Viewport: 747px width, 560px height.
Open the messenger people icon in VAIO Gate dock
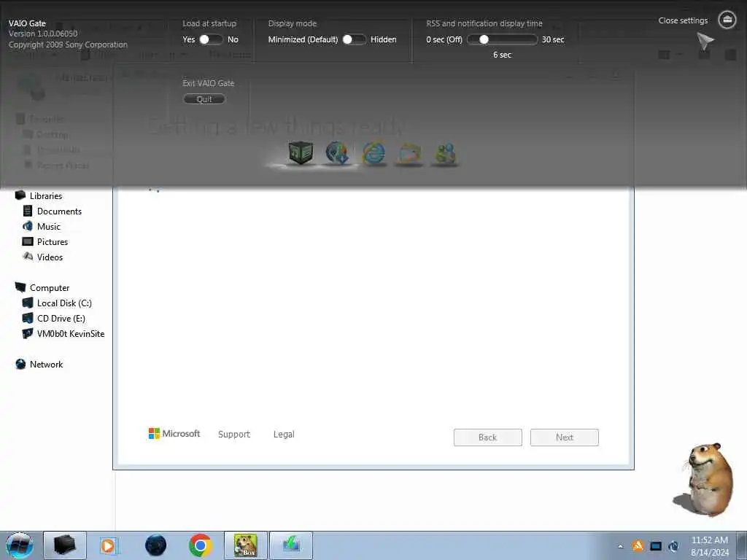[x=445, y=154]
